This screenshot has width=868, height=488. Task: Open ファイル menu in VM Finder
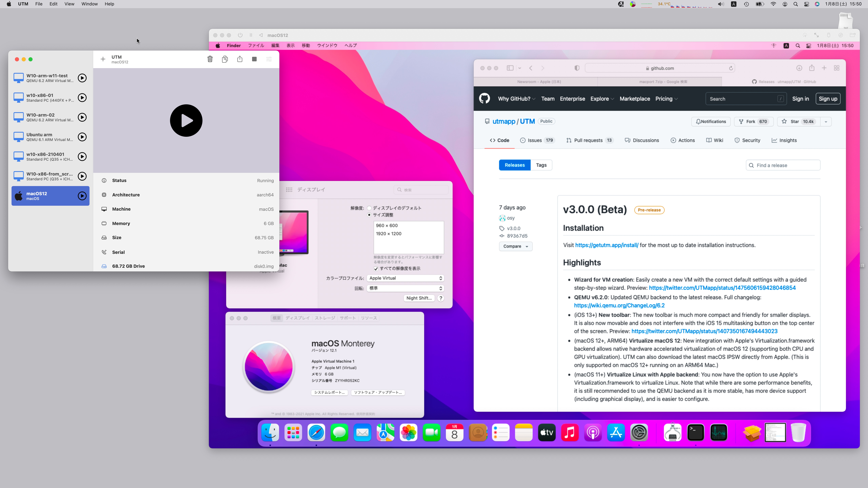click(256, 45)
